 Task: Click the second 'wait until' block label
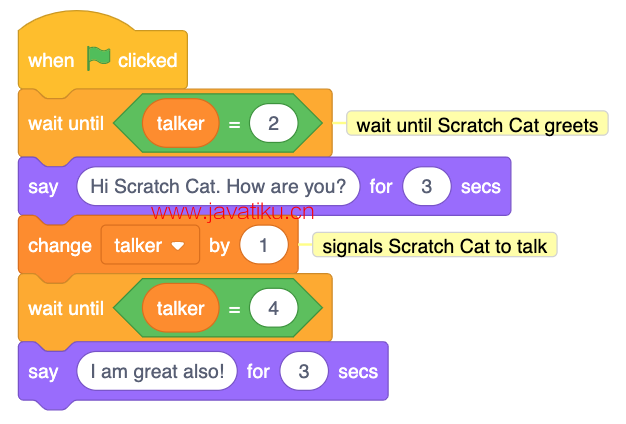coord(66,308)
